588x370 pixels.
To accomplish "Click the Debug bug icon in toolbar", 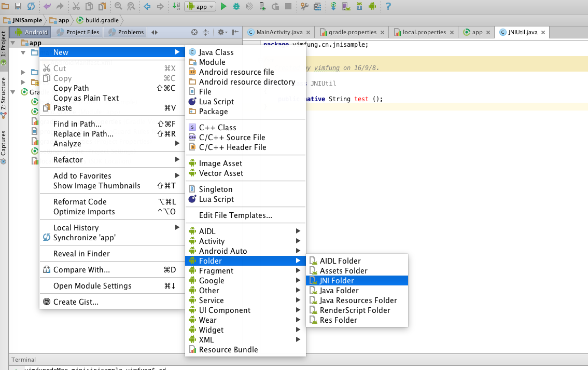I will click(x=236, y=6).
